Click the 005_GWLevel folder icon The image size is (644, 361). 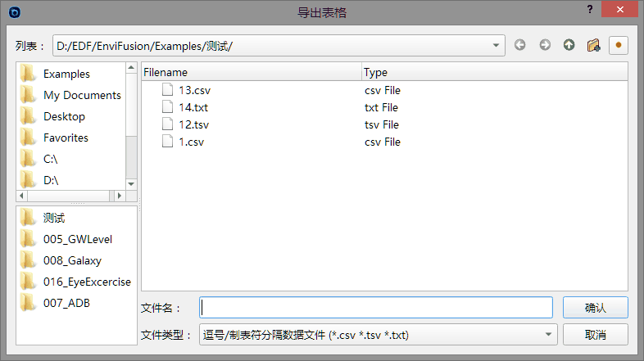(x=28, y=239)
